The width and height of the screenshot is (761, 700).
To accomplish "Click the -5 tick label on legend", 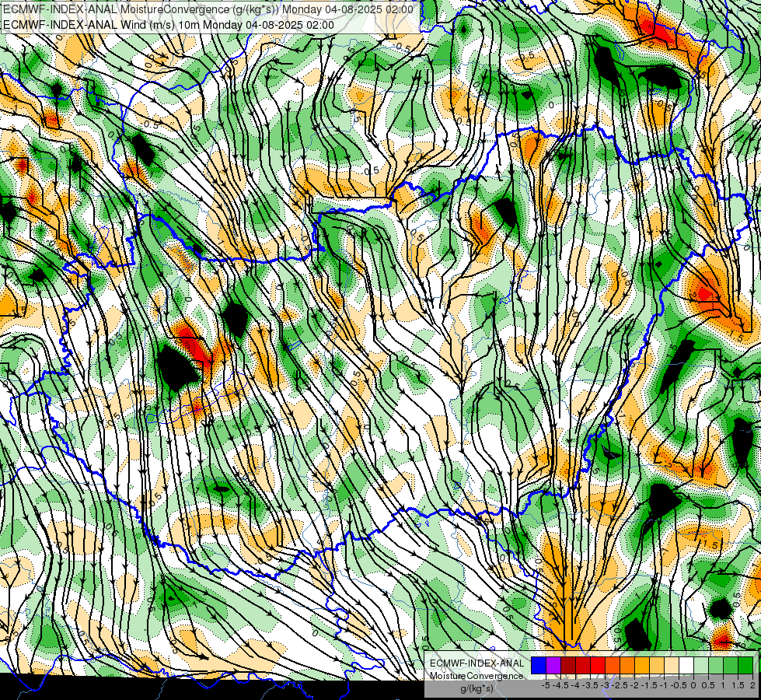I will (546, 685).
